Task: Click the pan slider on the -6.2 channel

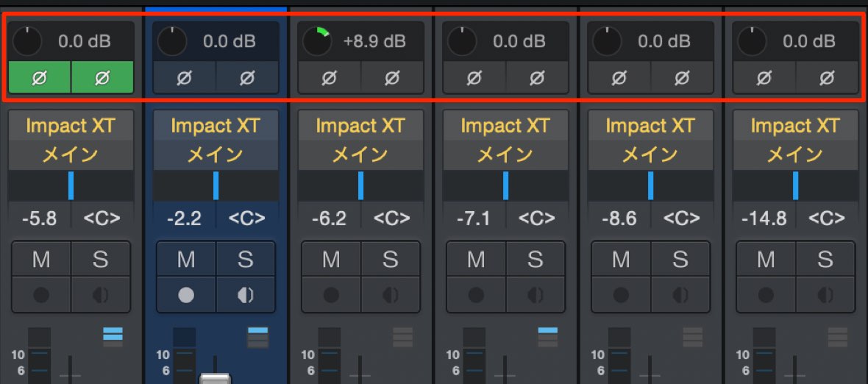Action: [x=361, y=185]
